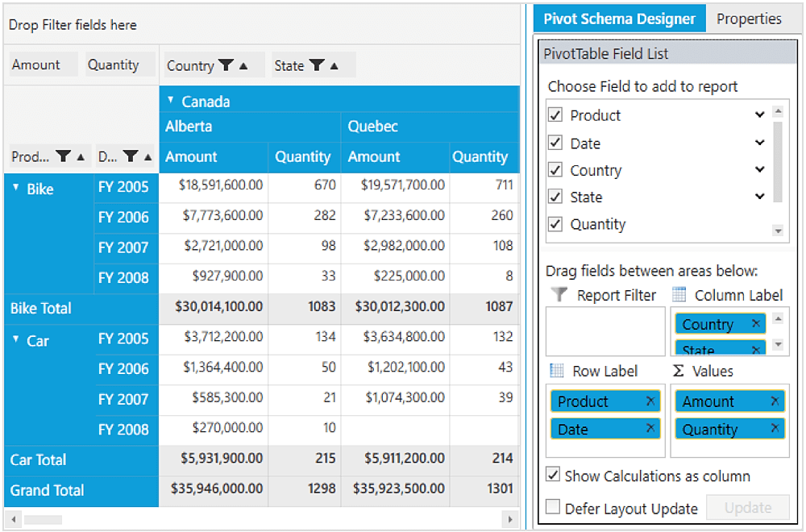Click the Amount value field header
The image size is (806, 532).
(x=42, y=64)
